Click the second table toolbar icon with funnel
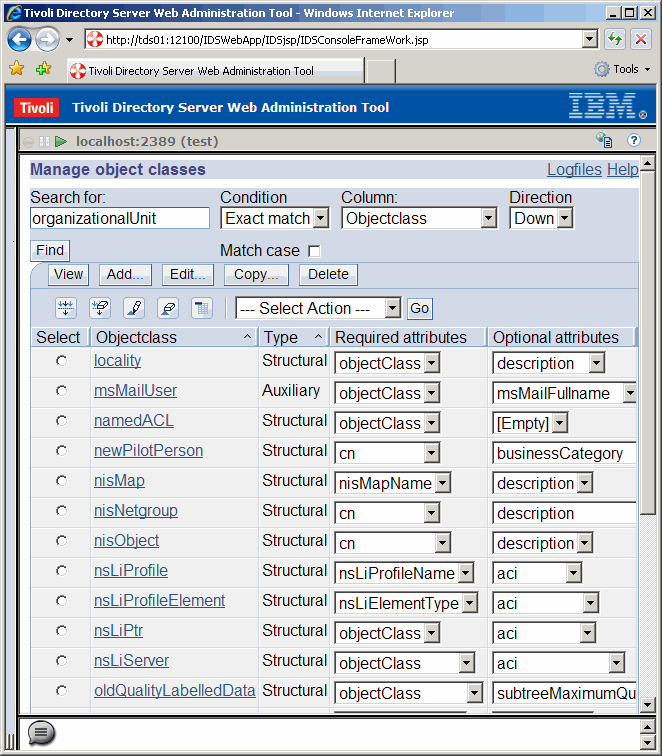Viewport: 662px width, 756px height. [100, 308]
